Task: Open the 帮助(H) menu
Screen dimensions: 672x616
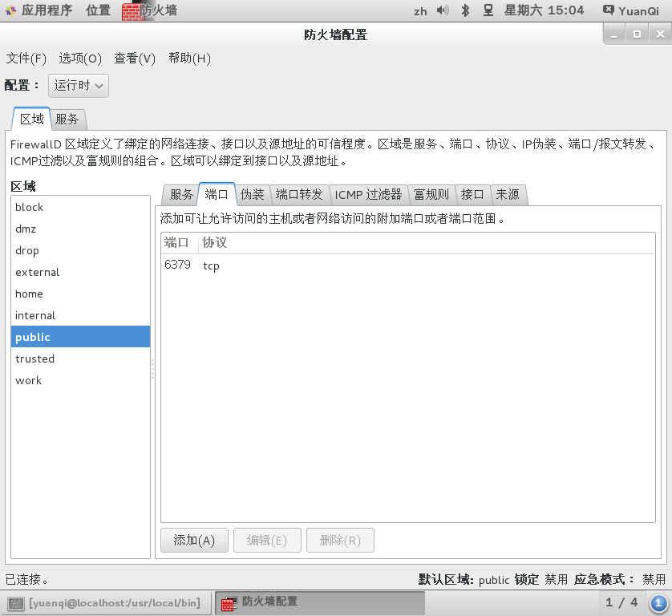Action: click(189, 59)
